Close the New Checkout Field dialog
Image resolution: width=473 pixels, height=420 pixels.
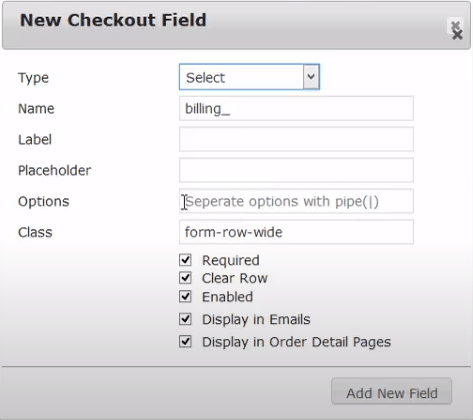[x=456, y=30]
